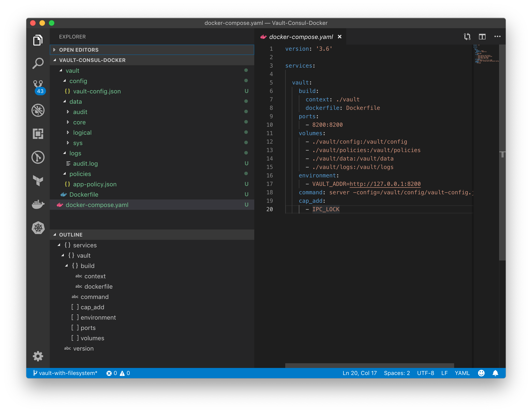Collapse the config folder
The width and height of the screenshot is (532, 413).
point(152,81)
